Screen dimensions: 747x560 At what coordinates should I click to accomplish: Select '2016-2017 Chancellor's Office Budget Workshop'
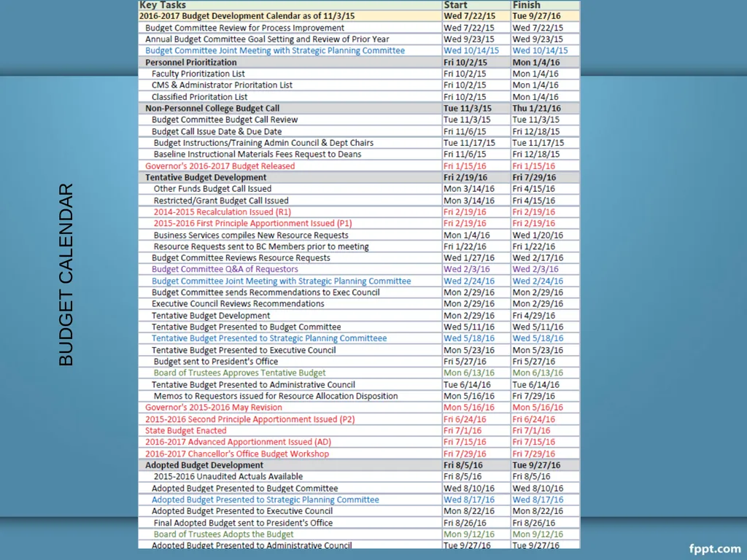tap(237, 454)
